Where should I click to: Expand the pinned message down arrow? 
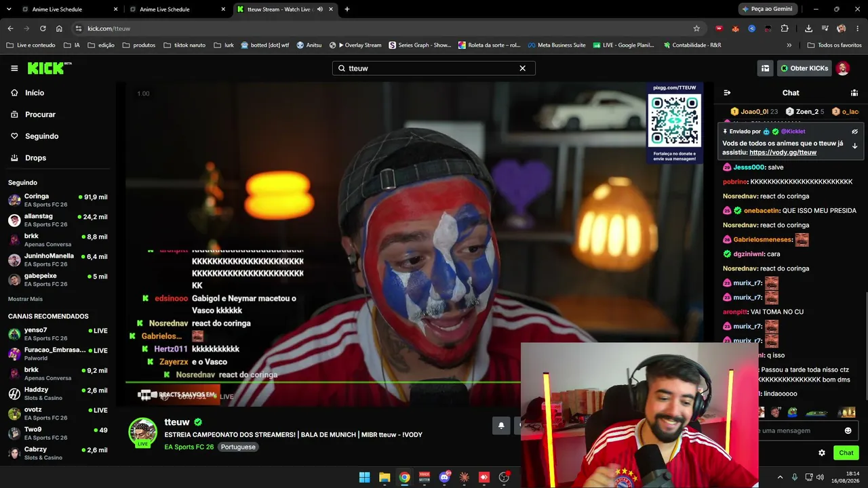pos(854,146)
